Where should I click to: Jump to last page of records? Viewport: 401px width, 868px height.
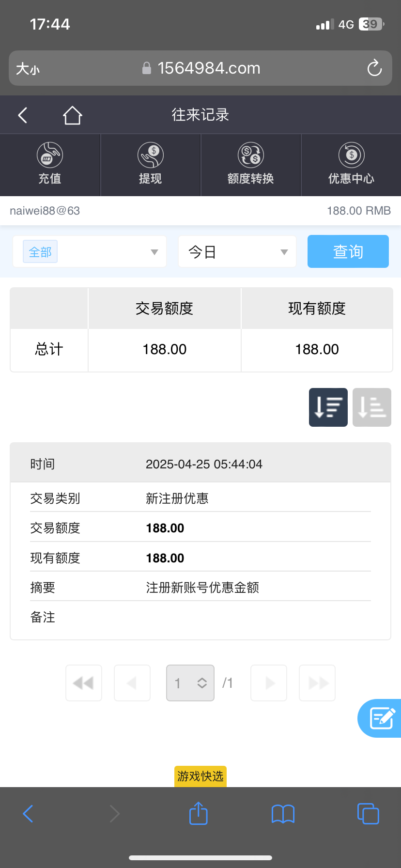(x=317, y=683)
